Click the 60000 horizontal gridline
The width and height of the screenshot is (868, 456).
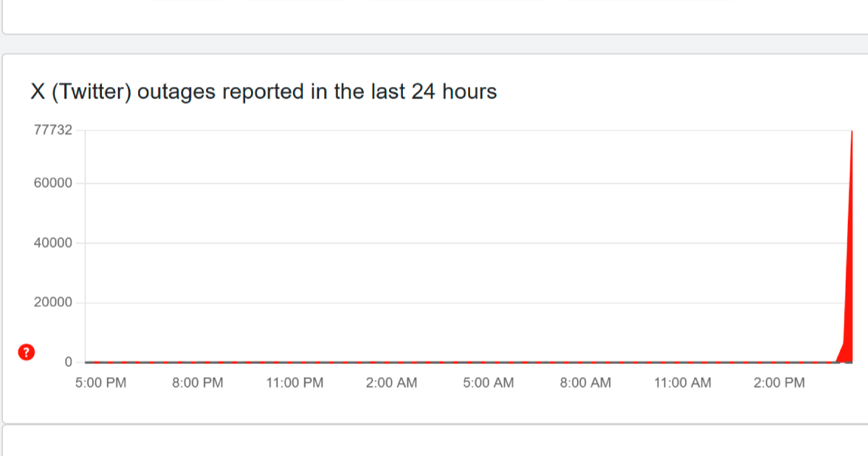pos(434,183)
